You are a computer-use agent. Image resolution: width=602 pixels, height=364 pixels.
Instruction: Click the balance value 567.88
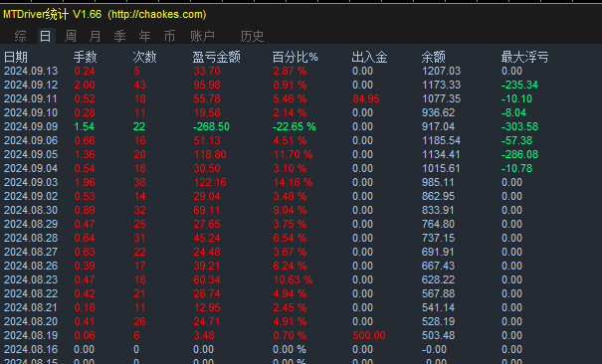tap(438, 293)
